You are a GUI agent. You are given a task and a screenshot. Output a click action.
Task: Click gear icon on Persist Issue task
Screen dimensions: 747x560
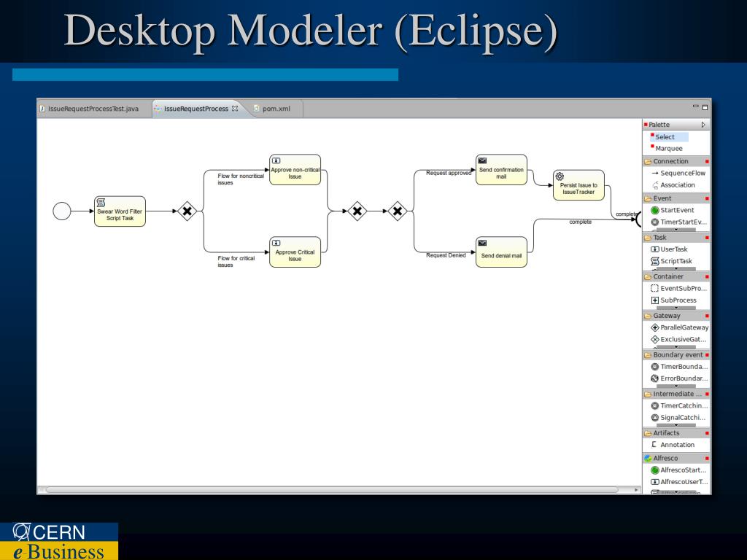coord(560,176)
